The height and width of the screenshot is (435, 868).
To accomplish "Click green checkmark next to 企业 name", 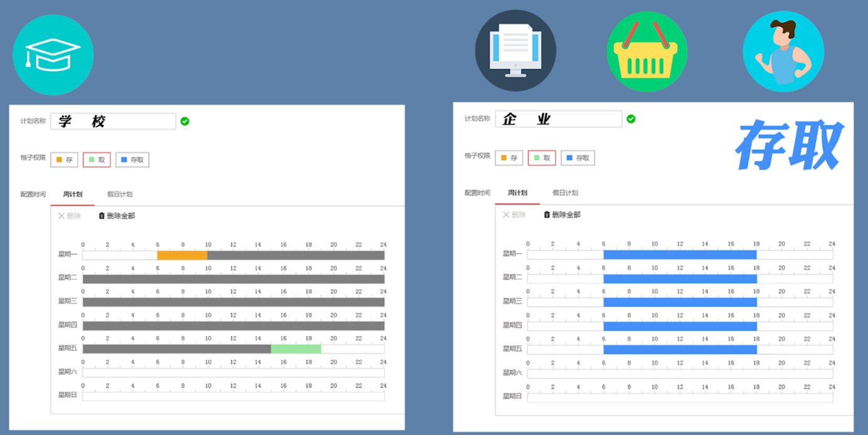I will pyautogui.click(x=631, y=118).
